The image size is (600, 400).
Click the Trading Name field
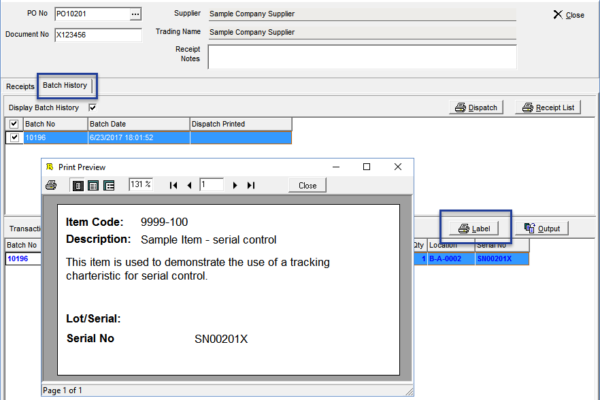click(x=362, y=33)
